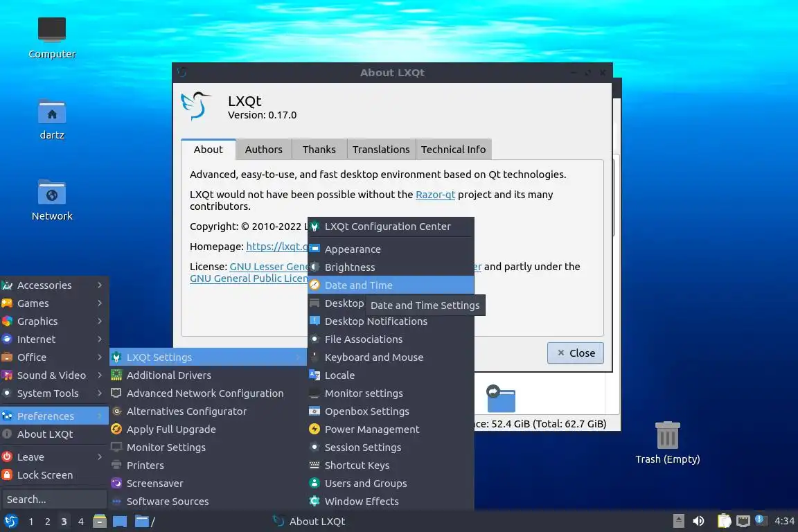Expand the Sound & Video submenu
The height and width of the screenshot is (532, 798).
pyautogui.click(x=55, y=375)
